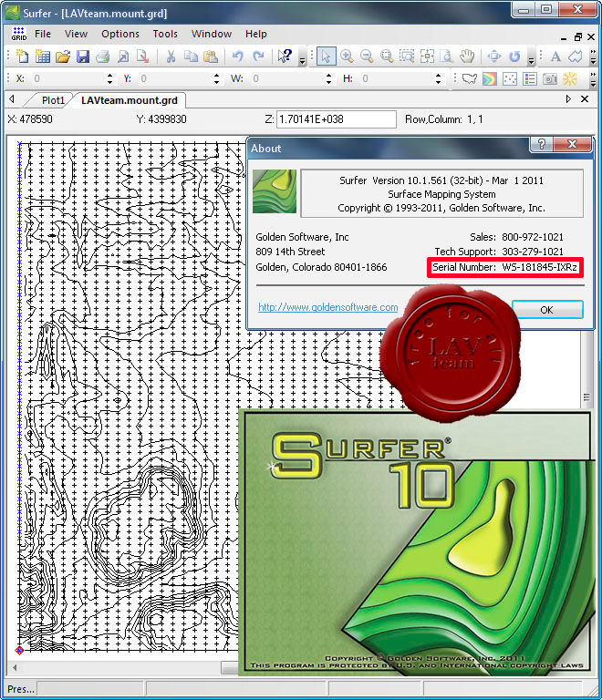Click the tab scroll left arrow
This screenshot has height=700, width=602.
12,99
